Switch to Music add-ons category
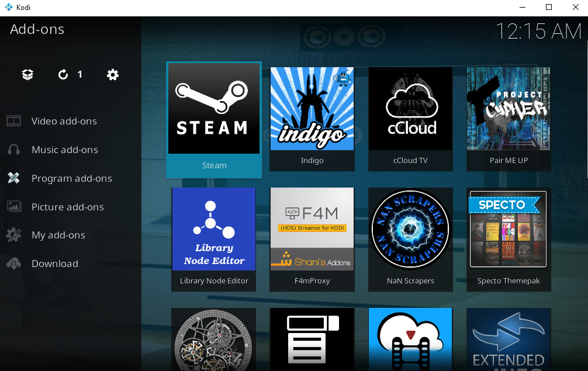 click(x=65, y=150)
